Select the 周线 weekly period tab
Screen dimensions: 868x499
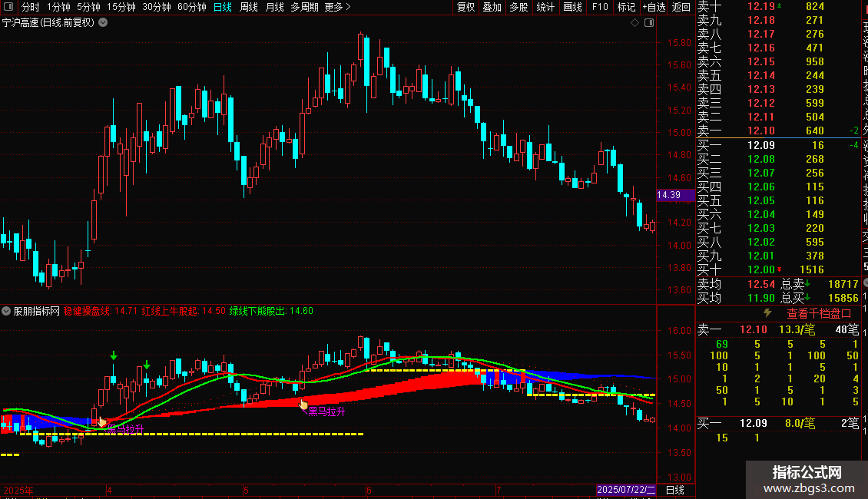(x=249, y=7)
